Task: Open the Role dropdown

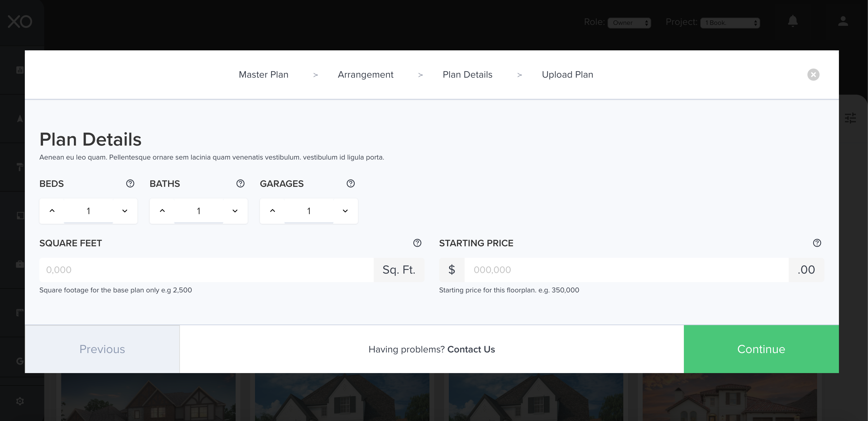Action: pos(629,23)
